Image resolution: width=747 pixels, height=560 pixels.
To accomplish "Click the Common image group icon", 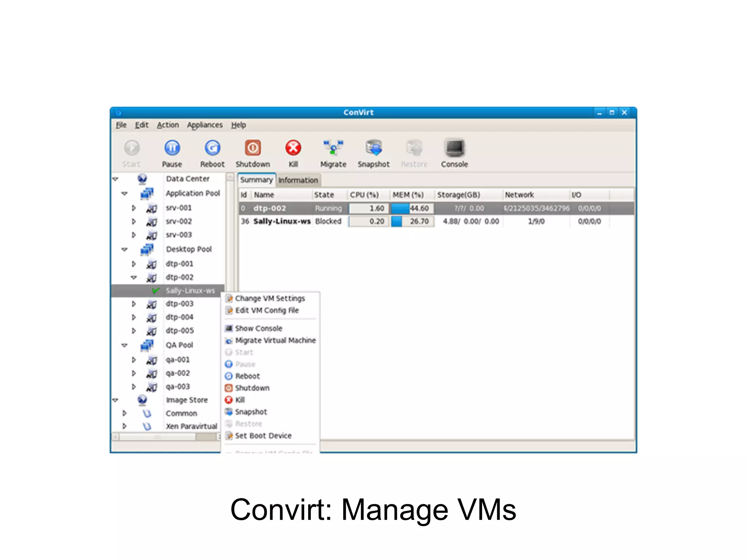I will (x=147, y=413).
